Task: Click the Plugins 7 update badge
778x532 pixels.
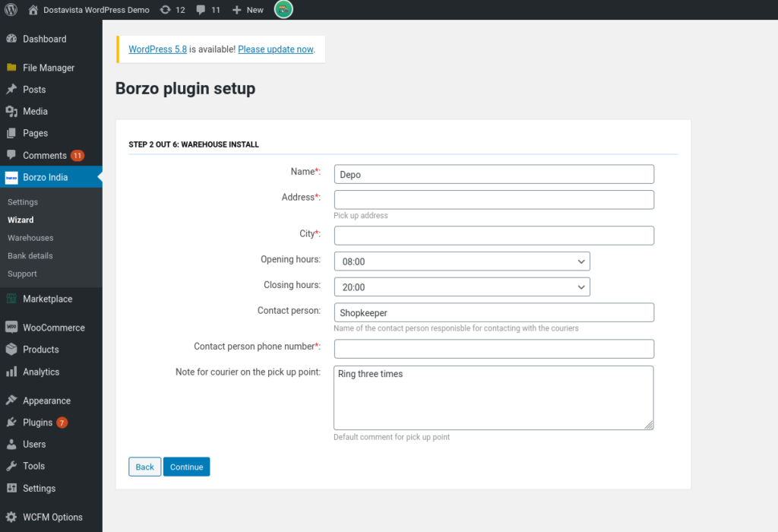Action: pos(62,423)
